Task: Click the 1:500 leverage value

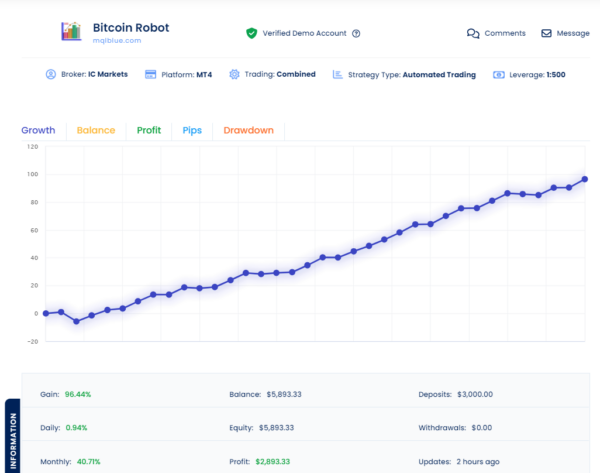Action: pyautogui.click(x=556, y=75)
